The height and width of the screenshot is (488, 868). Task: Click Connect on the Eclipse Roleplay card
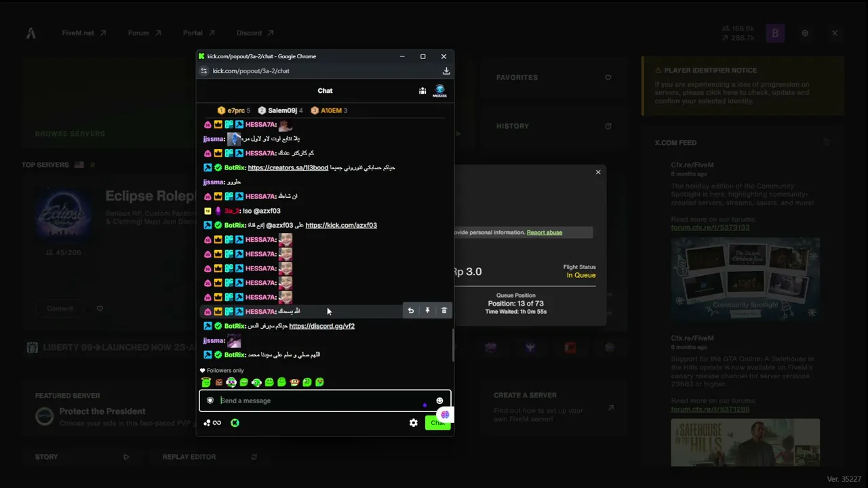(x=60, y=308)
